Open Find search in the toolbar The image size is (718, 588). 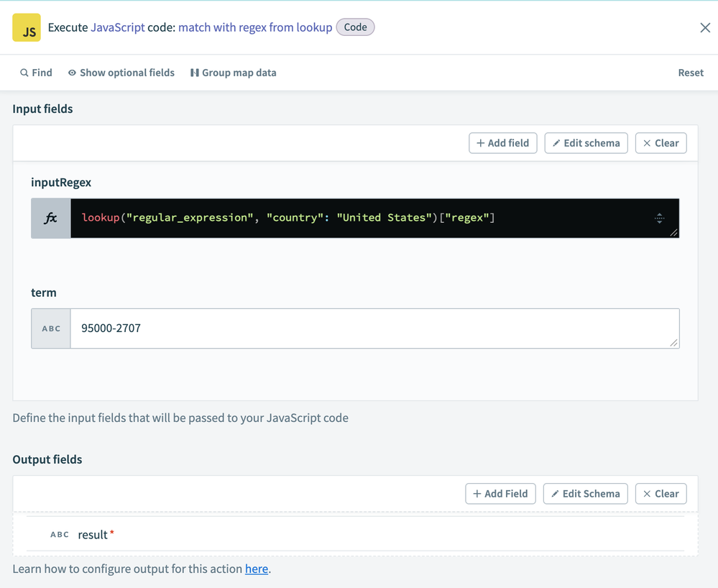tap(36, 73)
